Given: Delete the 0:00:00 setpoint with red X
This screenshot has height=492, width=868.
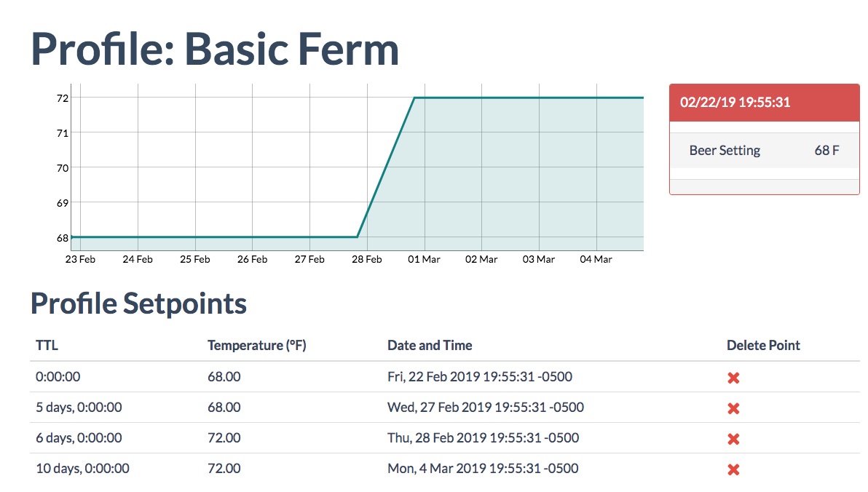Looking at the screenshot, I should coord(733,378).
